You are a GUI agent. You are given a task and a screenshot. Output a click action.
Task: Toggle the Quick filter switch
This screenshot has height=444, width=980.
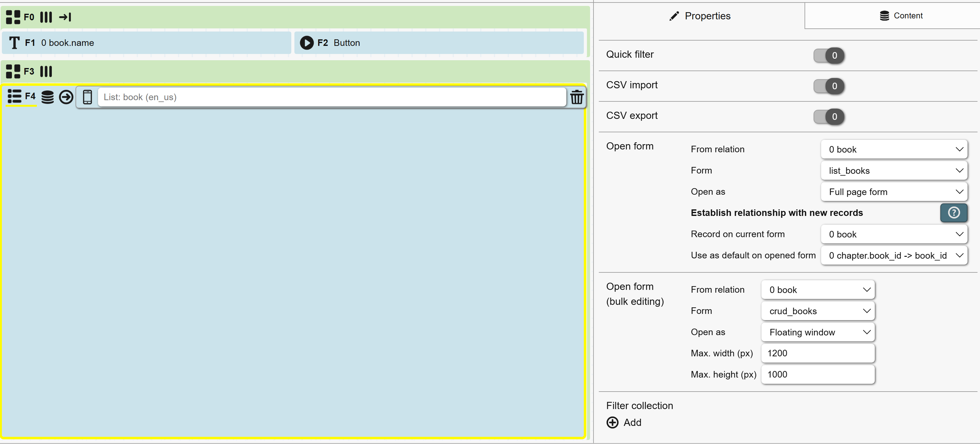(x=829, y=56)
